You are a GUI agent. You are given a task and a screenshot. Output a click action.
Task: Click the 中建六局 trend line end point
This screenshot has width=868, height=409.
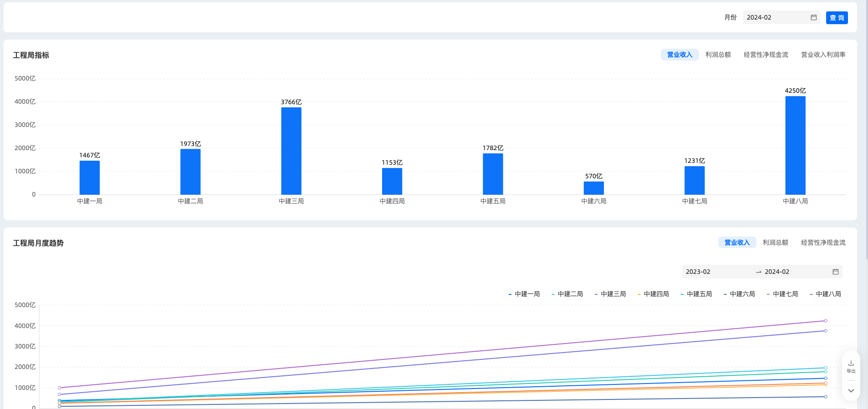click(x=826, y=397)
